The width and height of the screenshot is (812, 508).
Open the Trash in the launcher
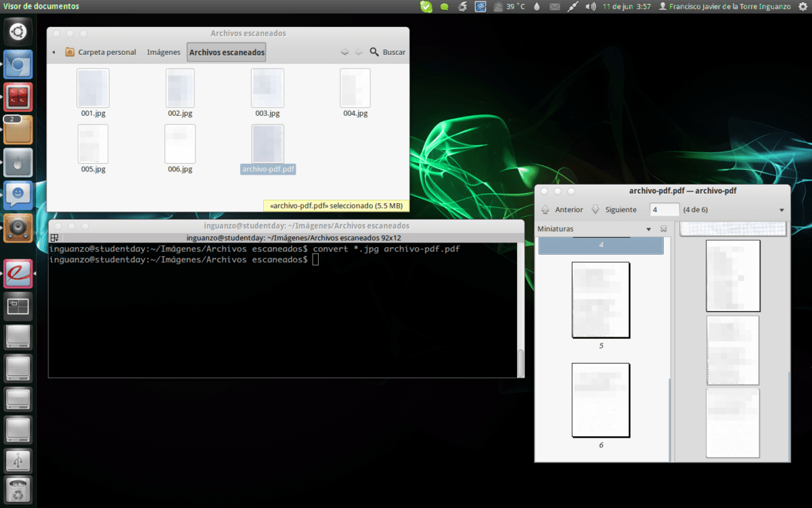pos(18,490)
